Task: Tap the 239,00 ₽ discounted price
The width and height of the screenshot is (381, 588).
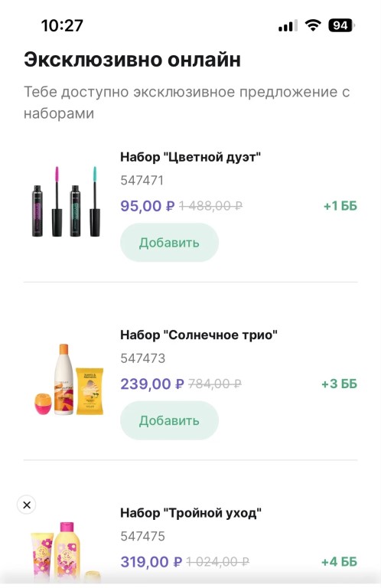Action: pyautogui.click(x=152, y=384)
